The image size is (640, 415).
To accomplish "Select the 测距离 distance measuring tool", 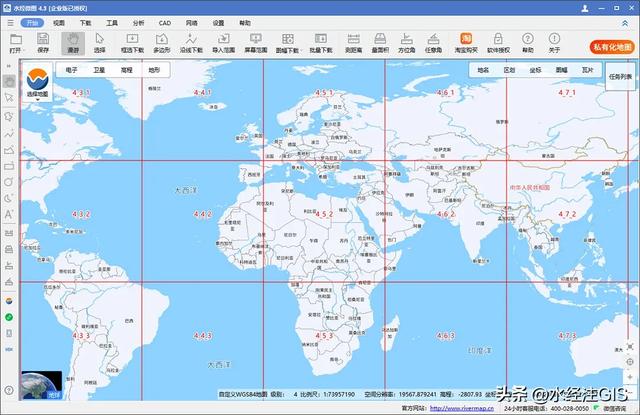I will [353, 41].
